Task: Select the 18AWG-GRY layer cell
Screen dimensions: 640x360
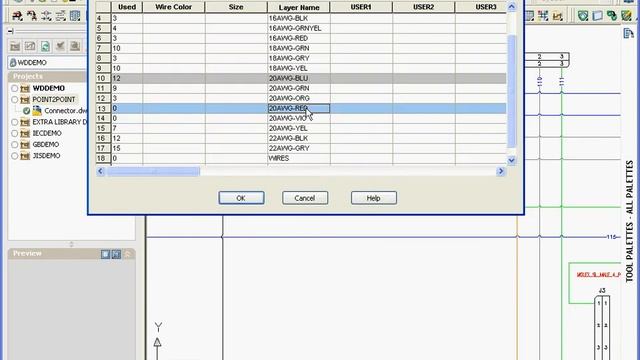Action: (299, 58)
